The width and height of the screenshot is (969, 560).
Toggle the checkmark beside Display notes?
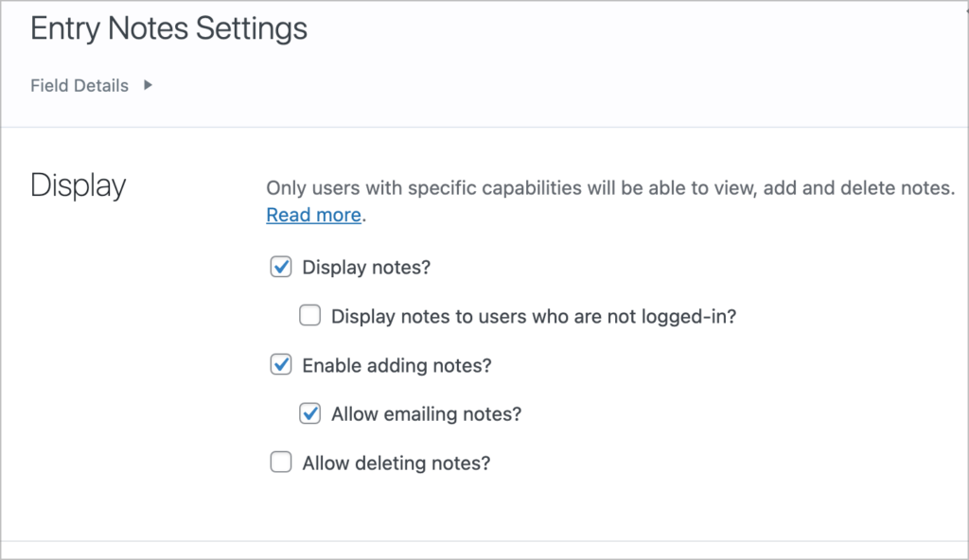pos(280,267)
